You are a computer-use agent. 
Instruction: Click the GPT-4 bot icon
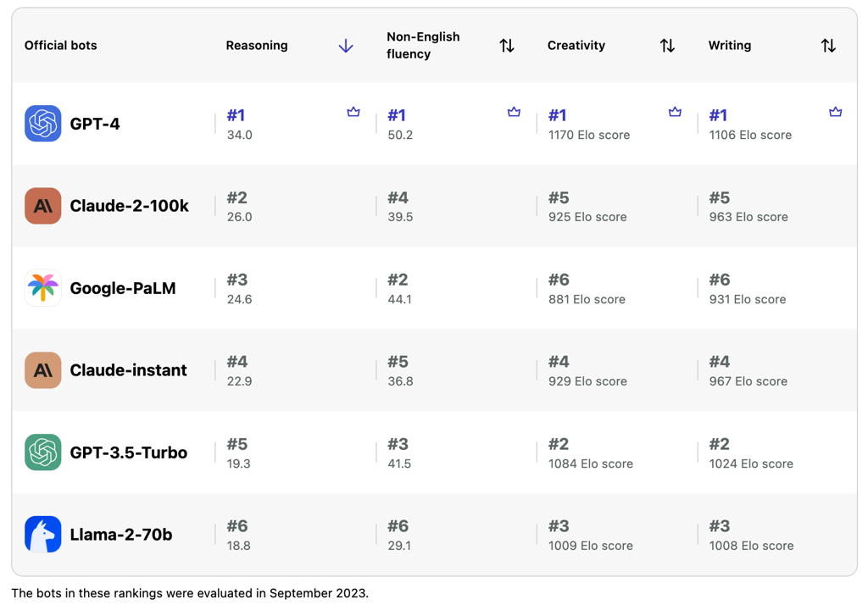tap(42, 124)
